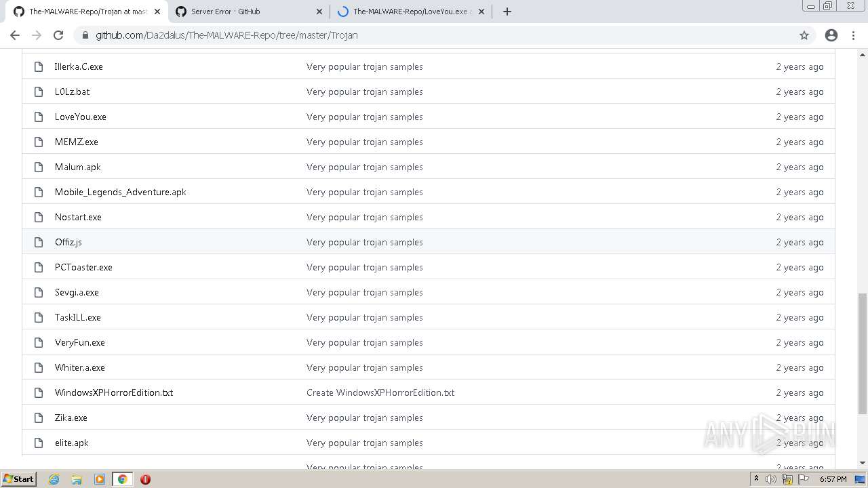Click the file icon beside PCToaster.exe
Image resolution: width=868 pixels, height=488 pixels.
pos(39,267)
